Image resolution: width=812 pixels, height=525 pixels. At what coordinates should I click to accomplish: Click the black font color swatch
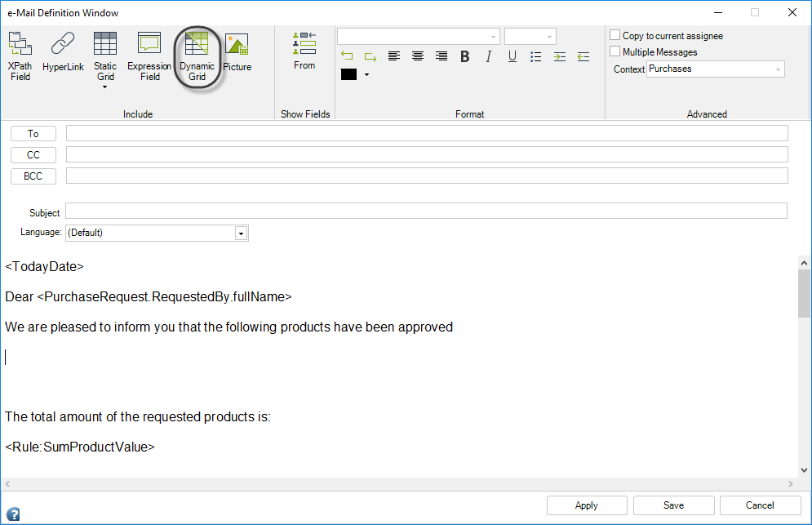[x=348, y=74]
